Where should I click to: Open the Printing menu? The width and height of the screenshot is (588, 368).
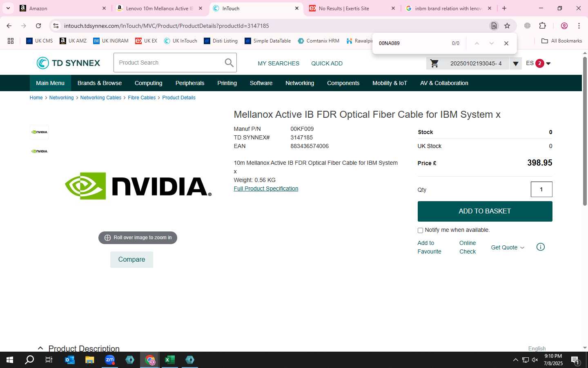point(227,83)
